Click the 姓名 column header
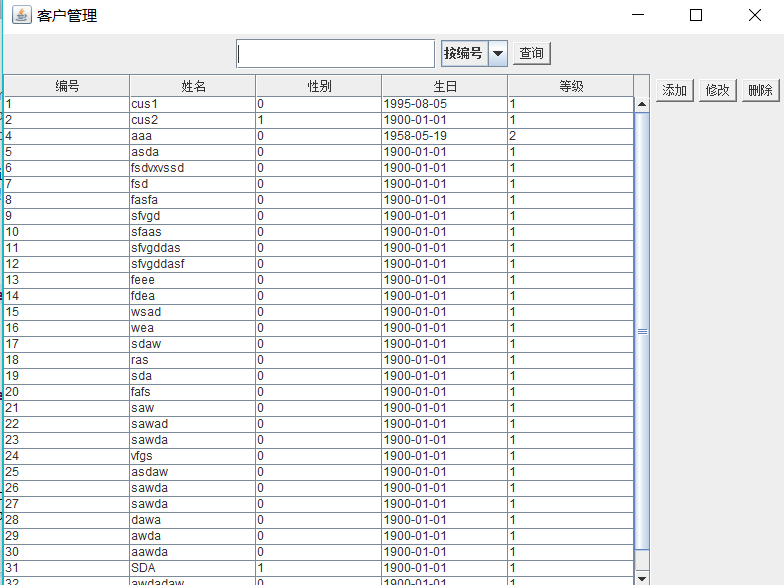This screenshot has height=585, width=784. pos(193,86)
